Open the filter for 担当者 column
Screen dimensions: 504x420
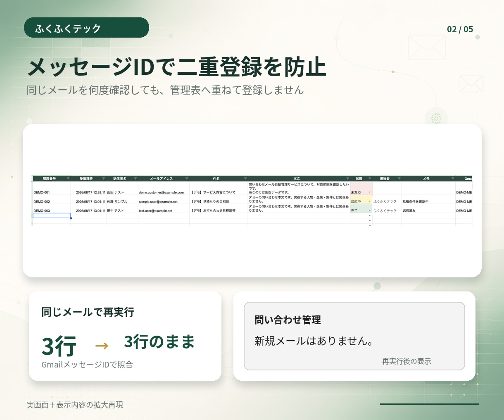[x=399, y=179]
